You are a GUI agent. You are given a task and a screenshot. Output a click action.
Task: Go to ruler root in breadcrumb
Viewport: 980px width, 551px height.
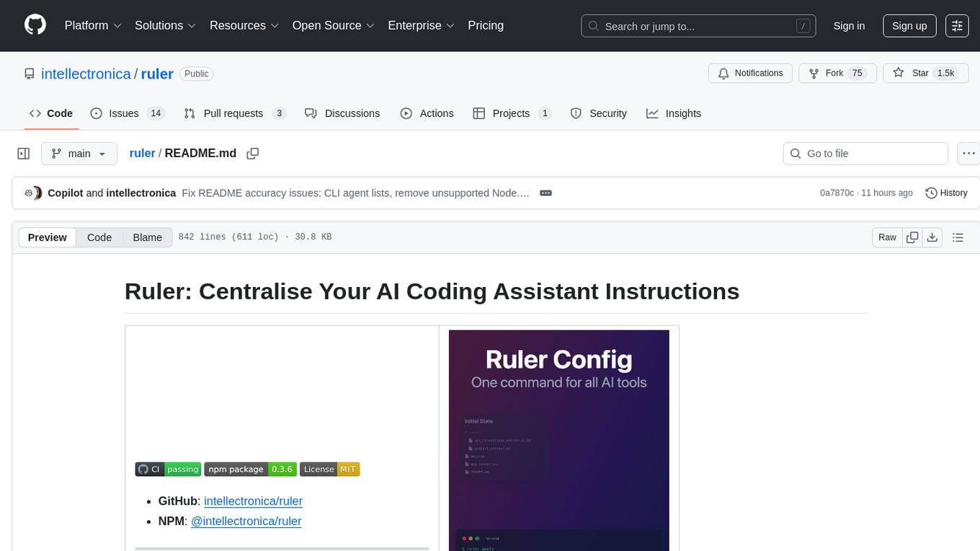[x=142, y=153]
